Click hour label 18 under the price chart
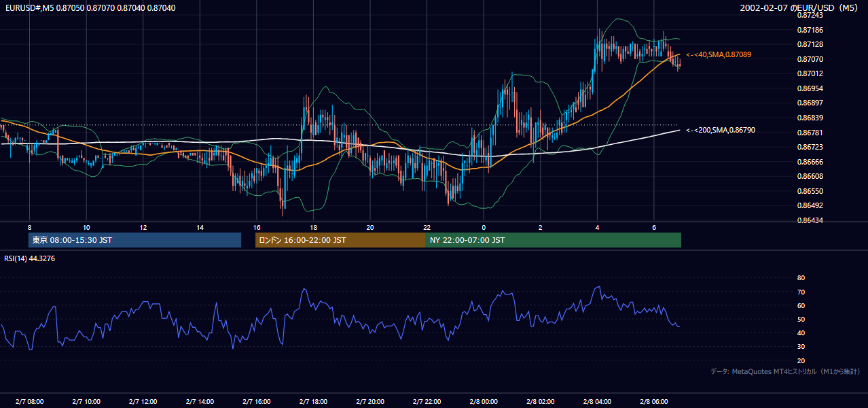The image size is (868, 408). (314, 227)
